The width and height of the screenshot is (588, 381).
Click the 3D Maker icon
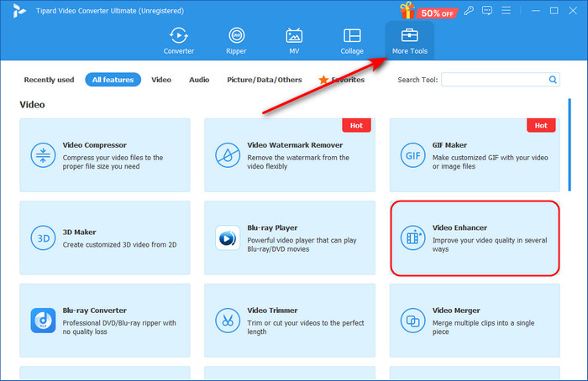[43, 237]
